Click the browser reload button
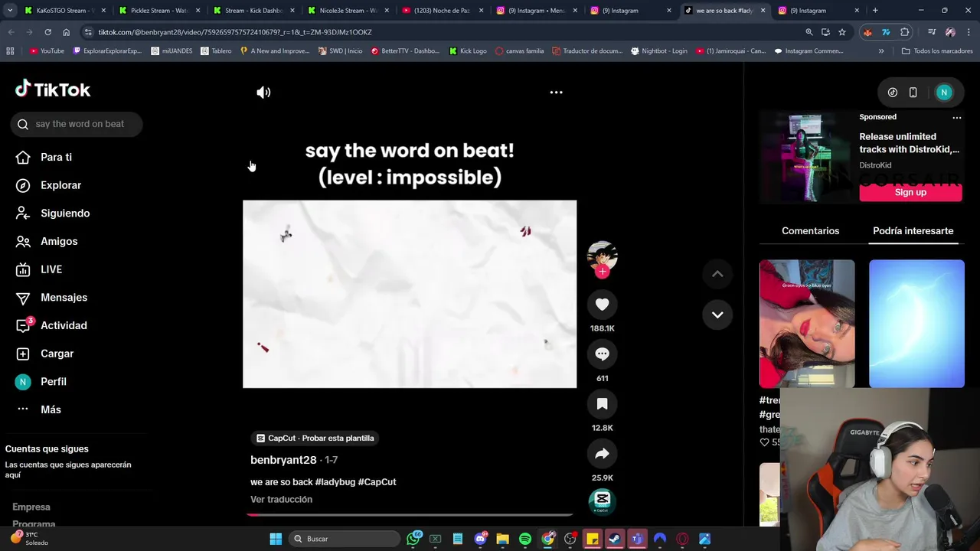The width and height of the screenshot is (980, 551). tap(47, 32)
